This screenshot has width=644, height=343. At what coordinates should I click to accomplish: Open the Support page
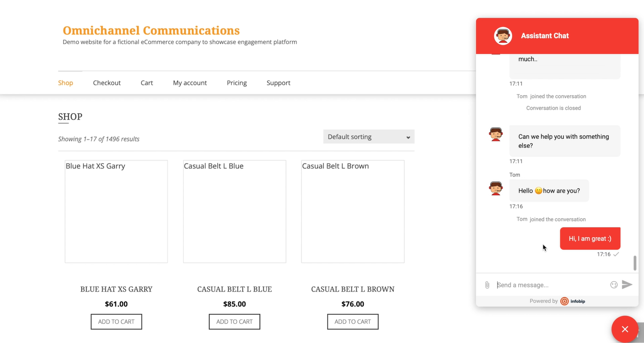point(279,83)
